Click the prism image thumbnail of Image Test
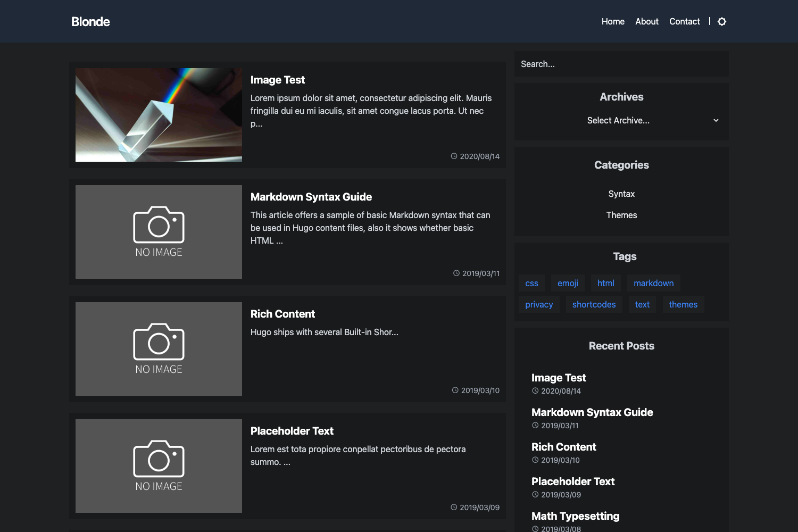The image size is (798, 532). pos(158,114)
